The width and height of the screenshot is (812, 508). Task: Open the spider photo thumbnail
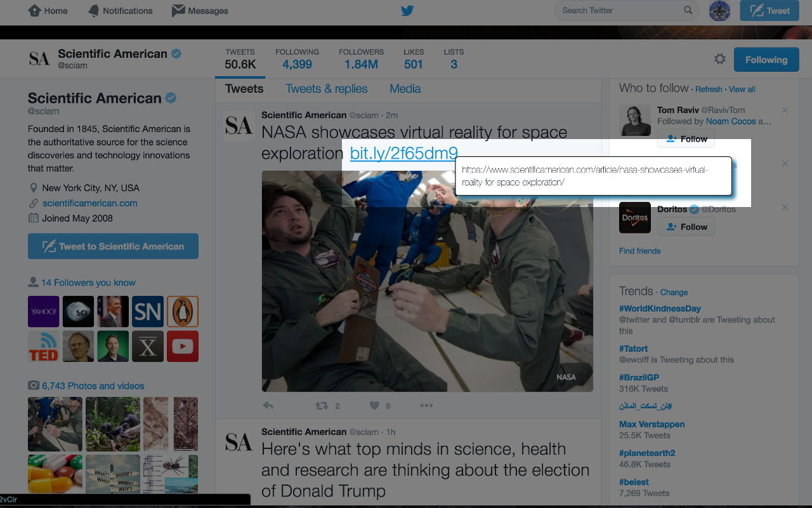pyautogui.click(x=171, y=474)
